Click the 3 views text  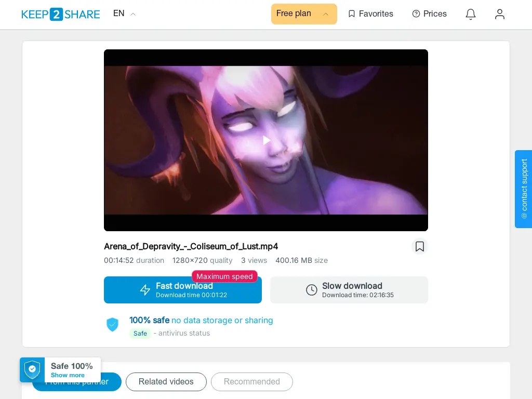click(254, 260)
